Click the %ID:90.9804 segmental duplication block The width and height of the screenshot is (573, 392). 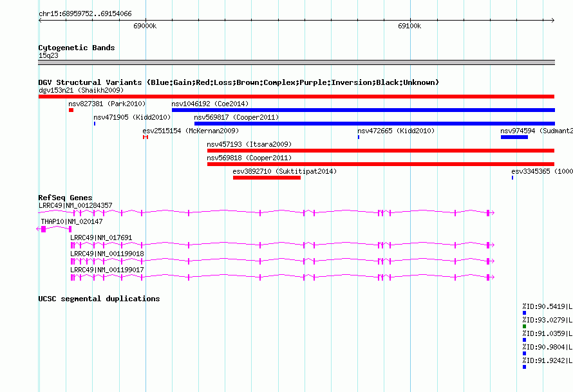point(525,353)
